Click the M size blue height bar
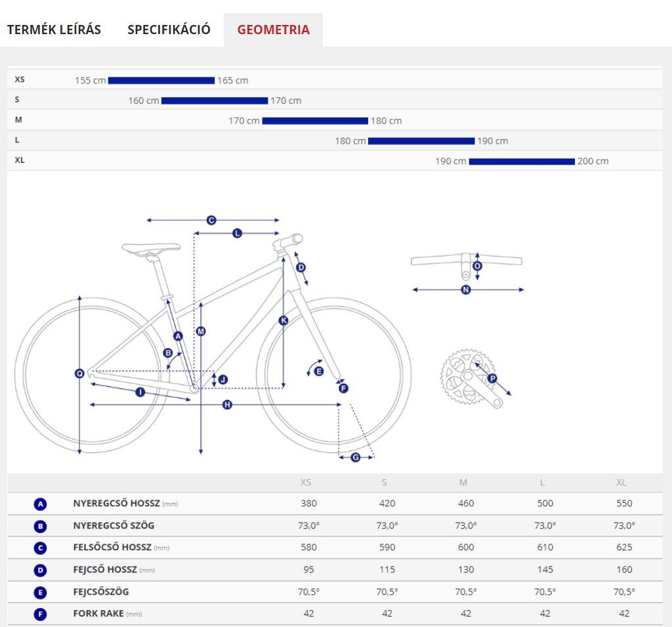The height and width of the screenshot is (627, 672). (315, 121)
